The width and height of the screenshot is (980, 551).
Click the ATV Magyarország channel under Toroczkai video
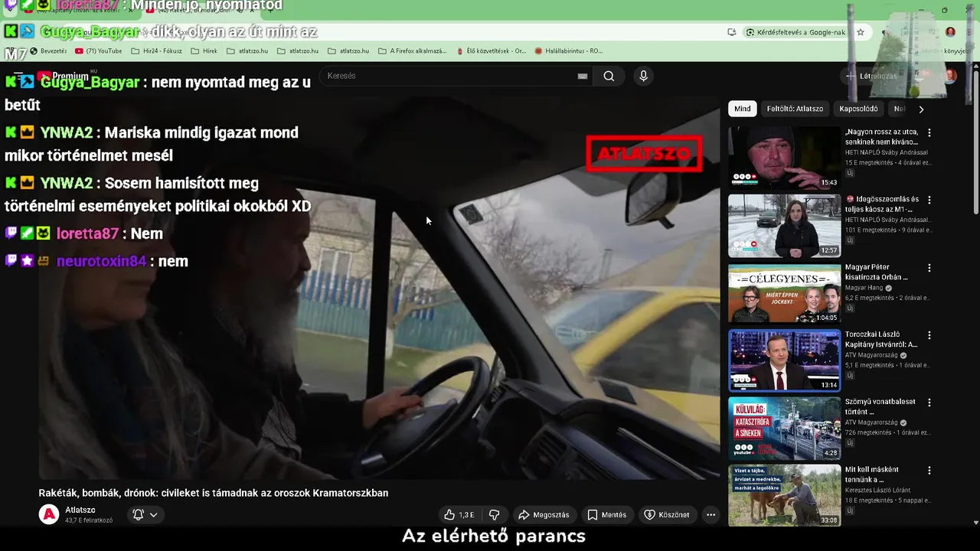[x=871, y=355]
